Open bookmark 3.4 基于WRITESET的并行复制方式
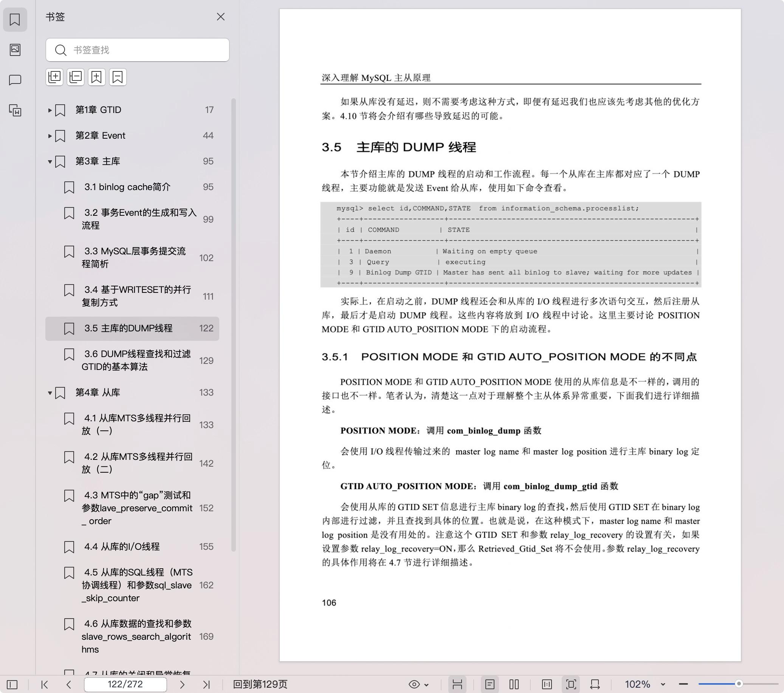 [132, 296]
